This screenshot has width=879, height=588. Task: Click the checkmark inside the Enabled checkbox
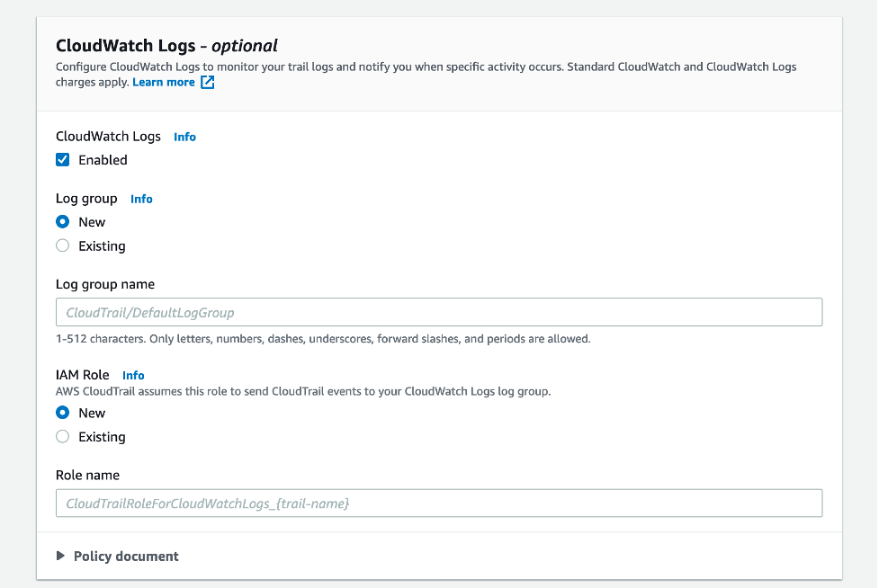(x=62, y=159)
